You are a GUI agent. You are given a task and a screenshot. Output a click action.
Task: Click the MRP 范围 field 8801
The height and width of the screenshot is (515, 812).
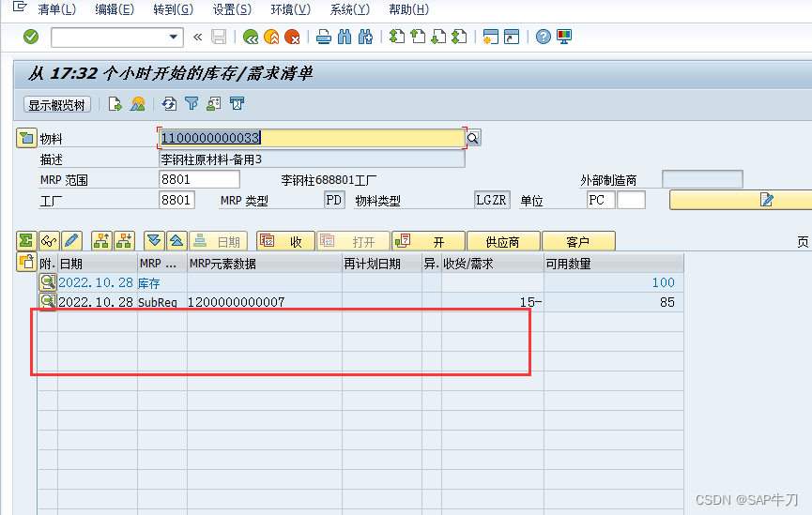[x=199, y=179]
